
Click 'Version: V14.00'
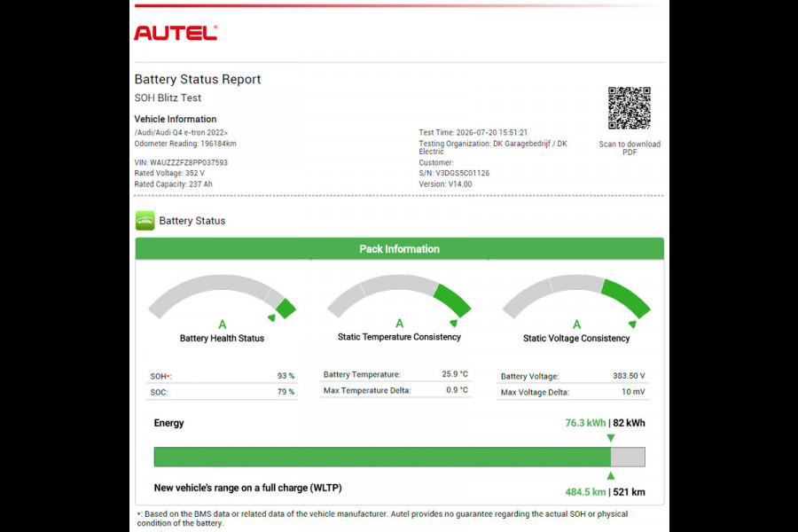pyautogui.click(x=445, y=184)
